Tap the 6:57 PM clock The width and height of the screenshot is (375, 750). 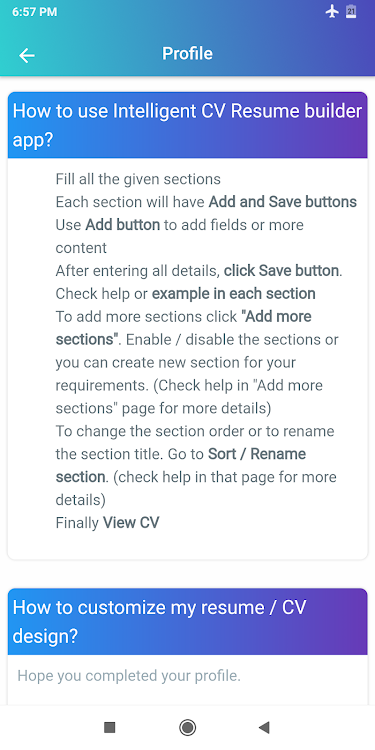click(34, 12)
